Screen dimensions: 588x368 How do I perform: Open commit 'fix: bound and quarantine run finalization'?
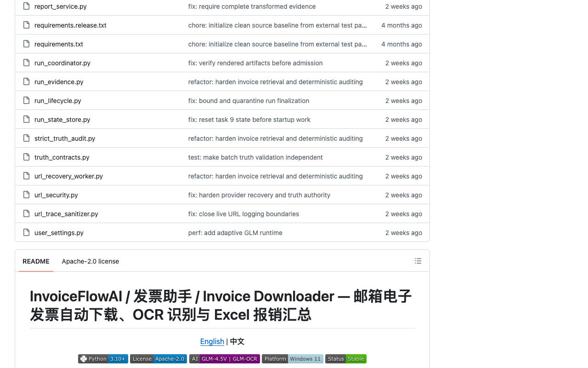[249, 101]
